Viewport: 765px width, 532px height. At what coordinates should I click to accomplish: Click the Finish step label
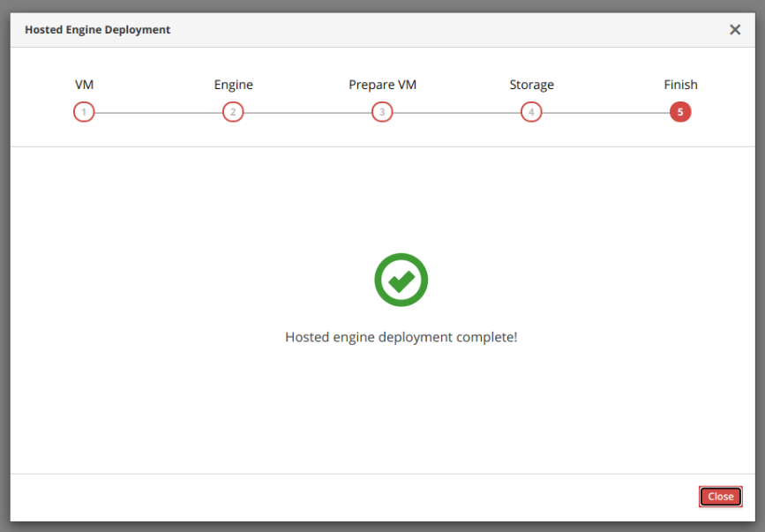coord(680,85)
